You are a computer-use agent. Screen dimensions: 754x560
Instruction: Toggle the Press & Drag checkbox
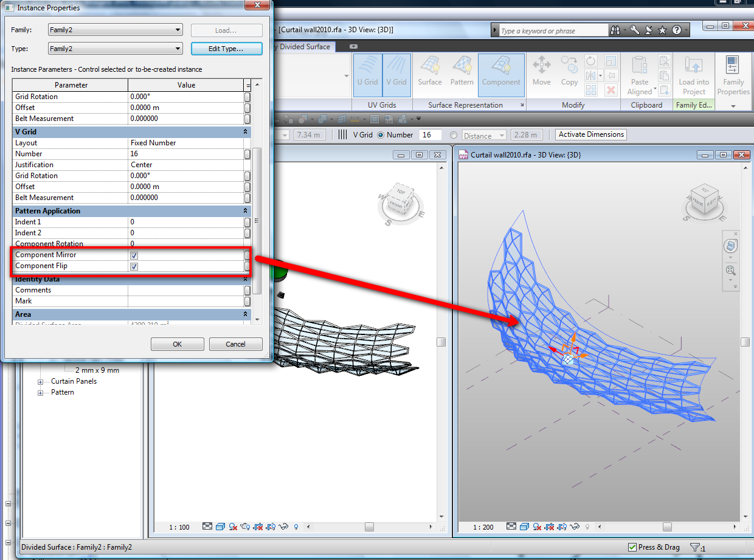(x=632, y=547)
